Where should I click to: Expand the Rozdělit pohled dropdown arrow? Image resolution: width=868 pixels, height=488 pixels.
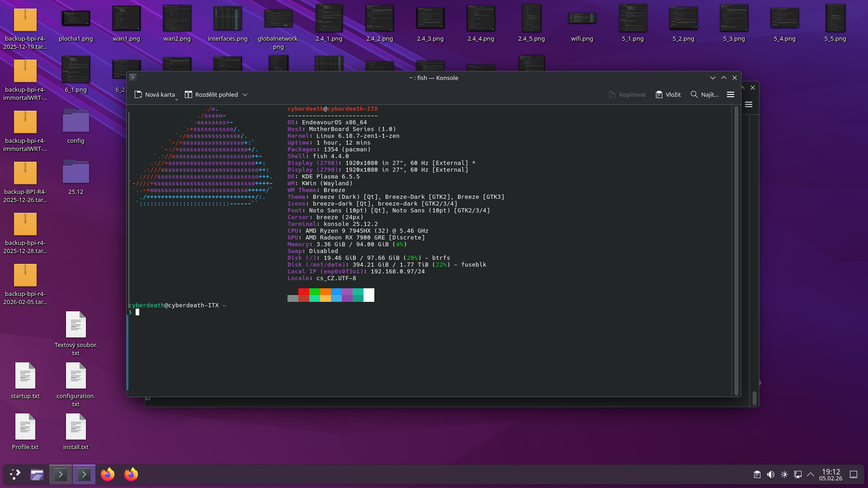click(x=245, y=94)
